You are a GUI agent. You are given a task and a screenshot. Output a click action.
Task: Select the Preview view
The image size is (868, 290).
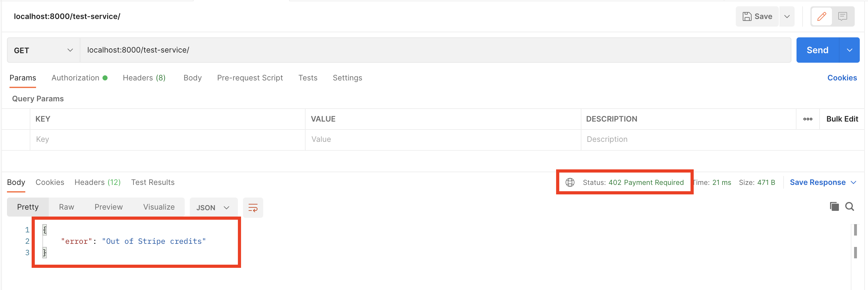pos(108,207)
